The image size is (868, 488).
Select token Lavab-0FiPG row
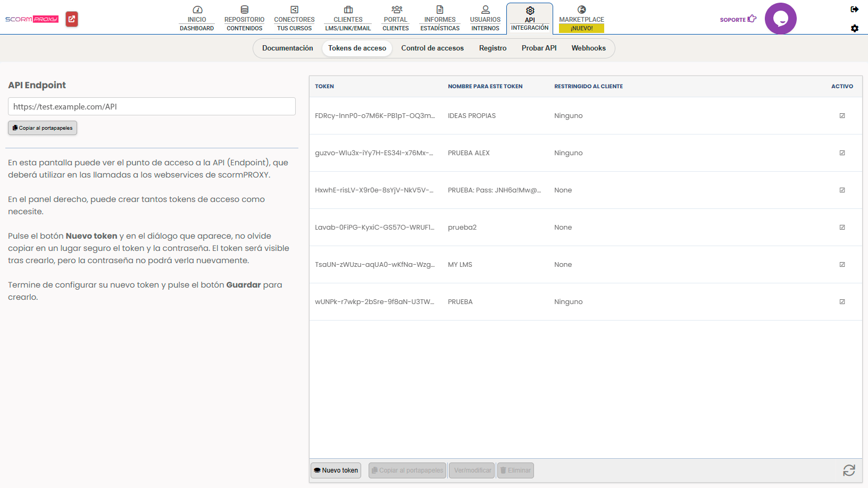coord(586,228)
